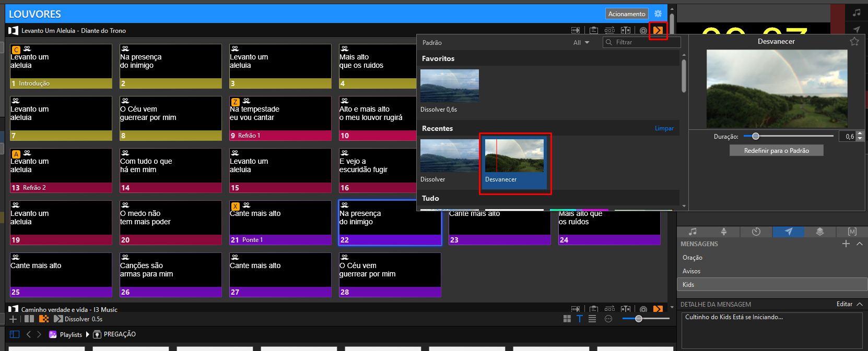Collapse the Detalhe da Mensagem section chevron
Image resolution: width=868 pixels, height=351 pixels.
[860, 304]
